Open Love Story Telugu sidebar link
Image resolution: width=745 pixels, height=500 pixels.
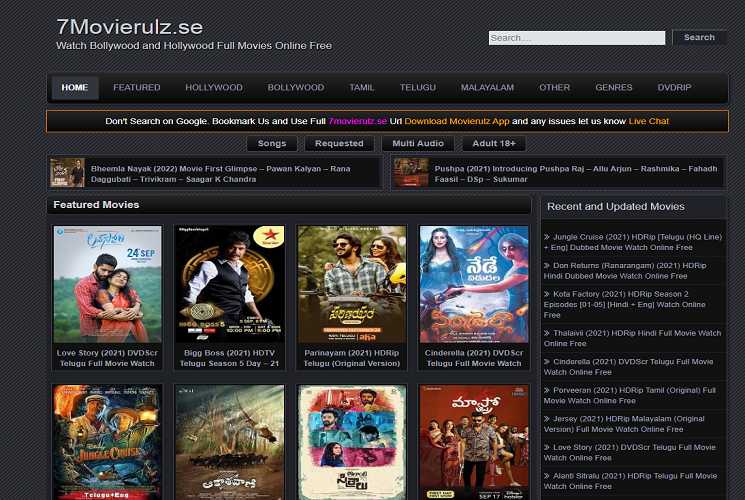(630, 452)
